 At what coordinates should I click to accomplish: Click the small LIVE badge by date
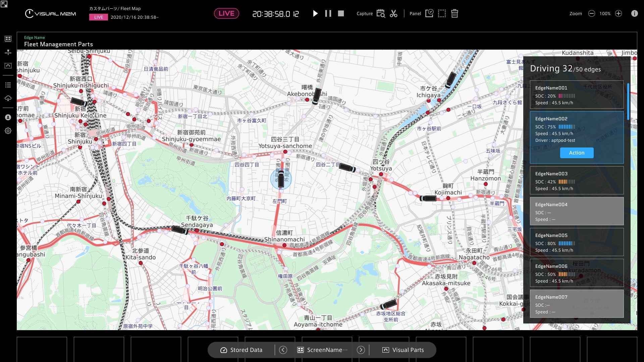pos(99,17)
